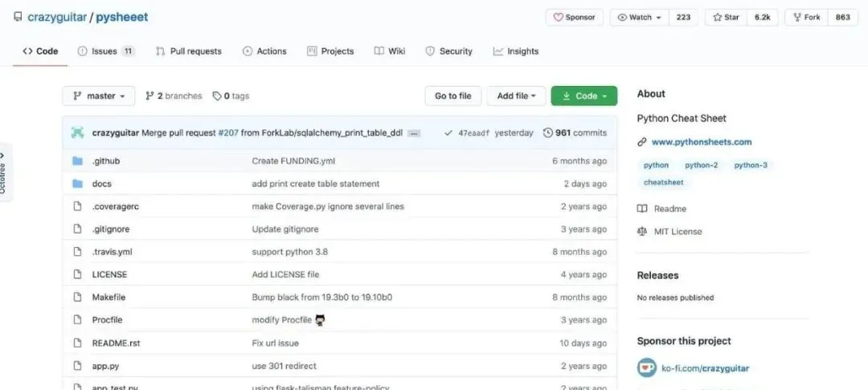The image size is (868, 390).
Task: Click the file icon next to README.rst
Action: coord(77,343)
